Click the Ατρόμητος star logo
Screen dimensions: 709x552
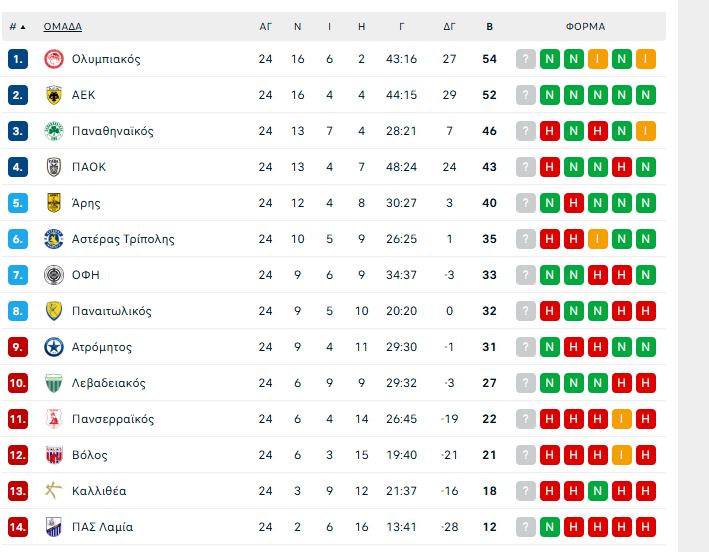coord(53,347)
